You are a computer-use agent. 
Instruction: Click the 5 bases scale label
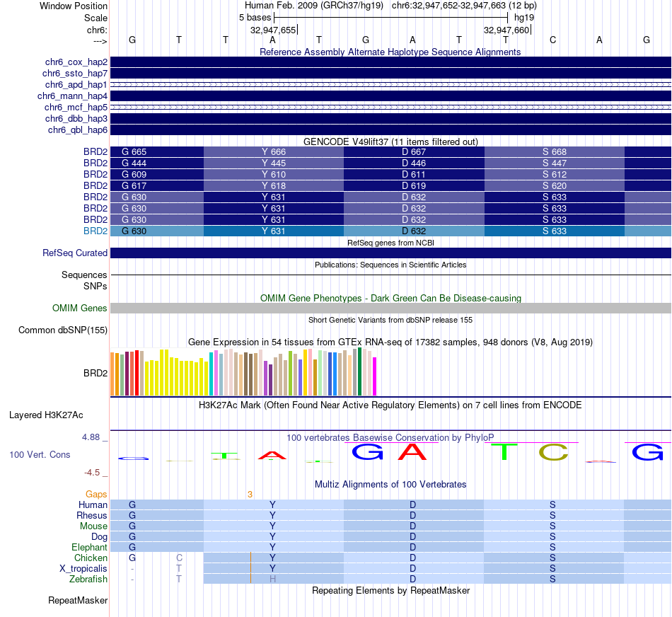click(255, 18)
